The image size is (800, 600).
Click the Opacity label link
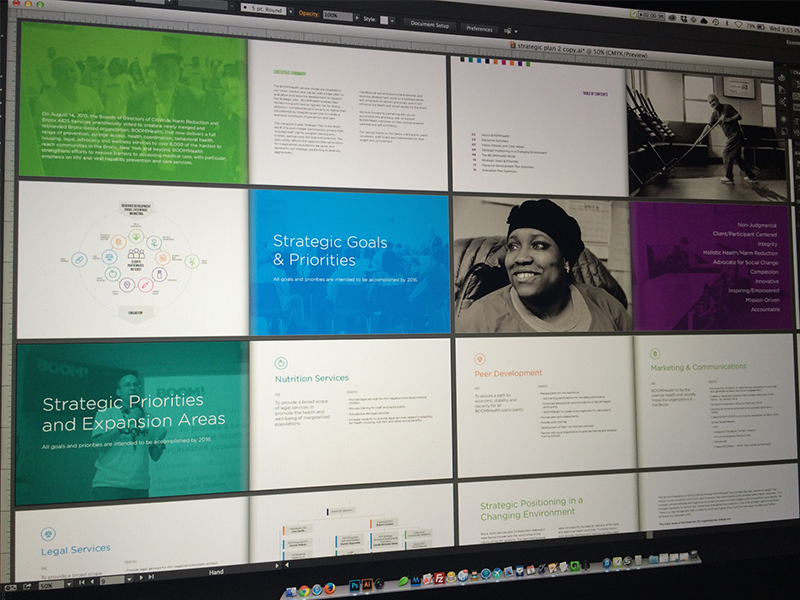[x=309, y=13]
